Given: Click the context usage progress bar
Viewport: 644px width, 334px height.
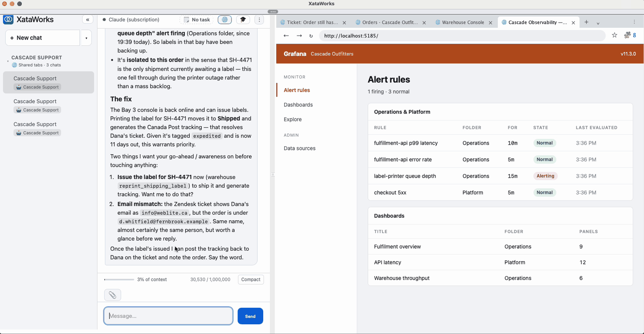Looking at the screenshot, I should 119,280.
